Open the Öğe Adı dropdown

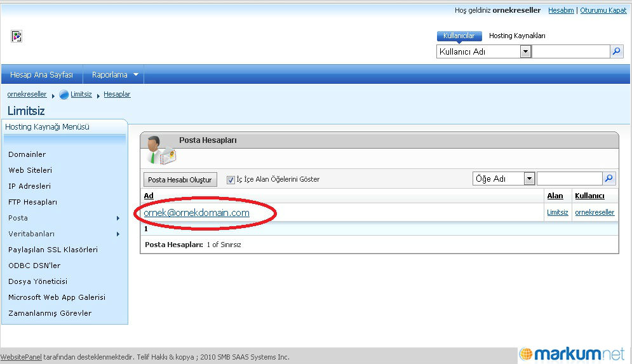[529, 179]
